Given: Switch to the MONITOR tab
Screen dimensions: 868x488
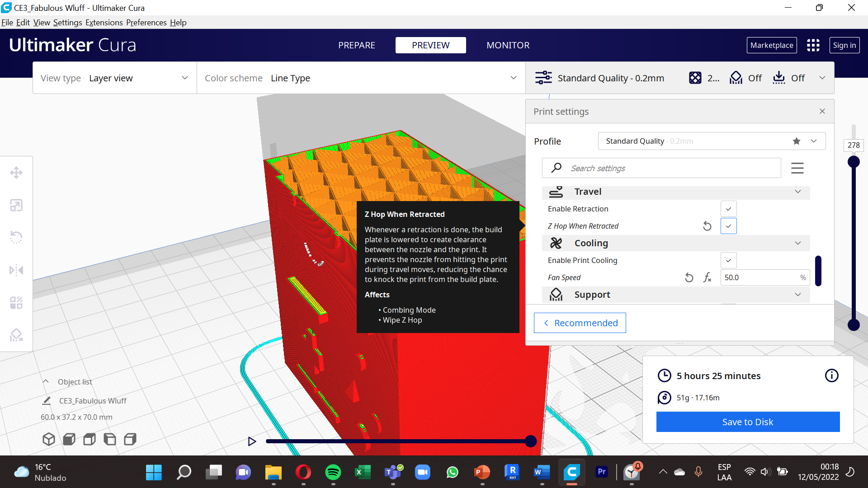Looking at the screenshot, I should point(508,45).
